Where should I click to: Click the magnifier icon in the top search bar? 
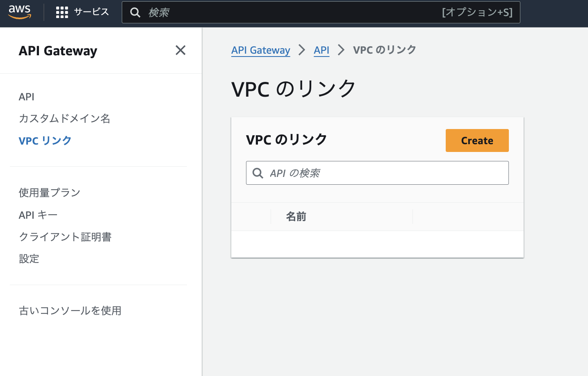(135, 13)
